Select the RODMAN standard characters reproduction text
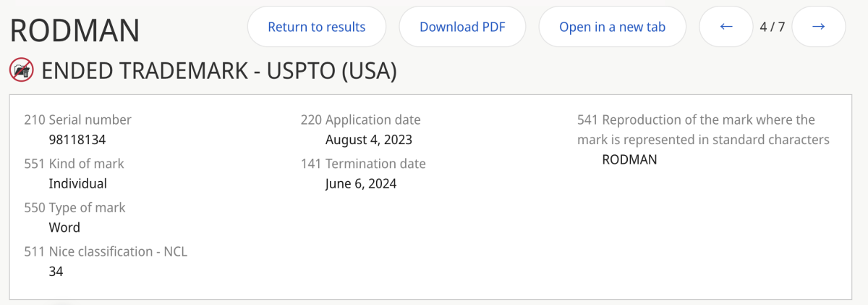Viewport: 868px width, 305px height. [x=629, y=159]
